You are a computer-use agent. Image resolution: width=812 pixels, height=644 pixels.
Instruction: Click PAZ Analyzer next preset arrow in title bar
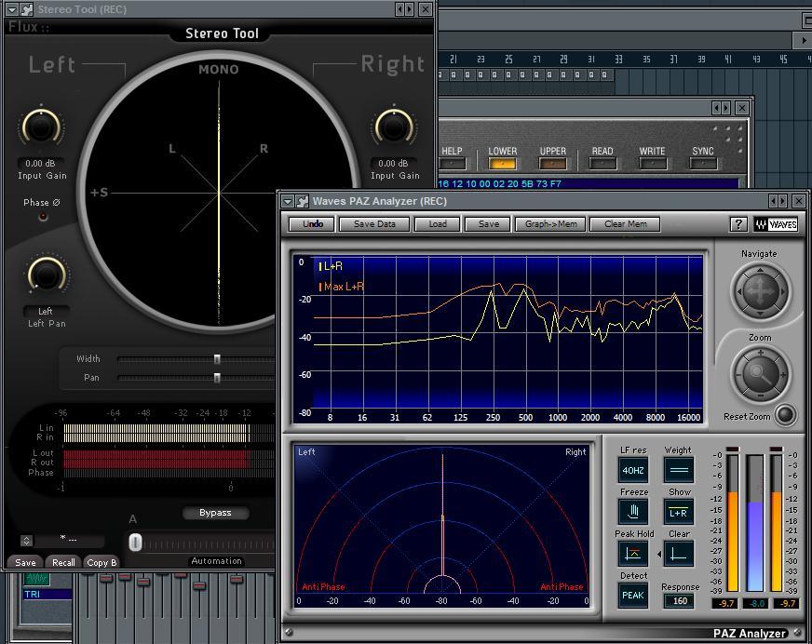coord(783,201)
